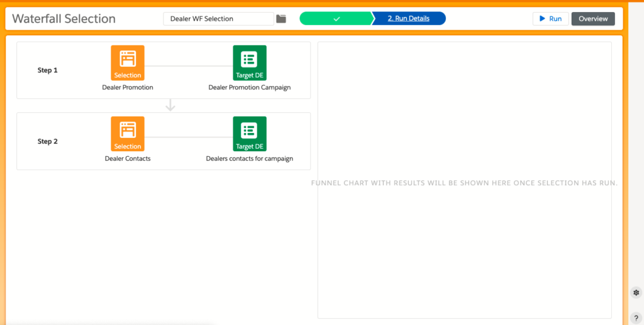Click the folder icon beside the selection name
Screen dimensions: 644x325
pos(281,19)
